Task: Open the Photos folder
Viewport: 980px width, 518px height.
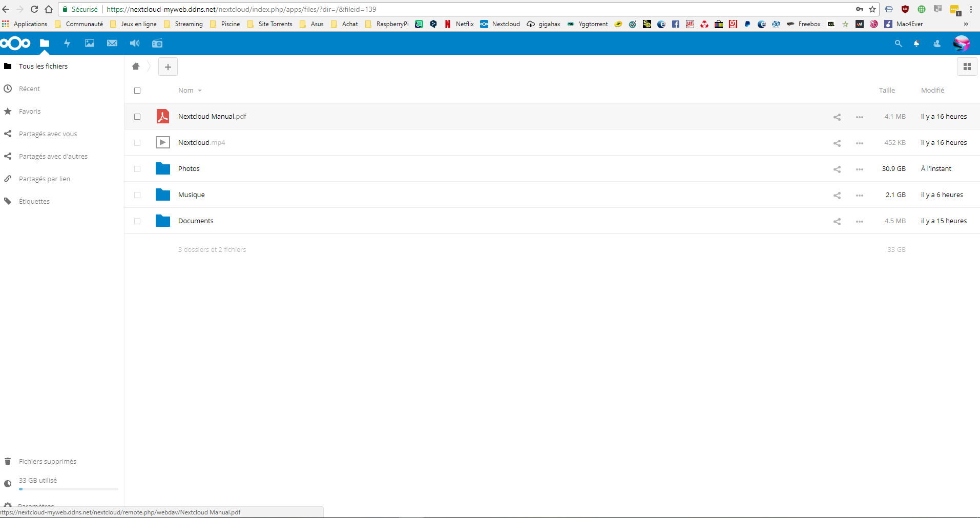Action: tap(189, 169)
